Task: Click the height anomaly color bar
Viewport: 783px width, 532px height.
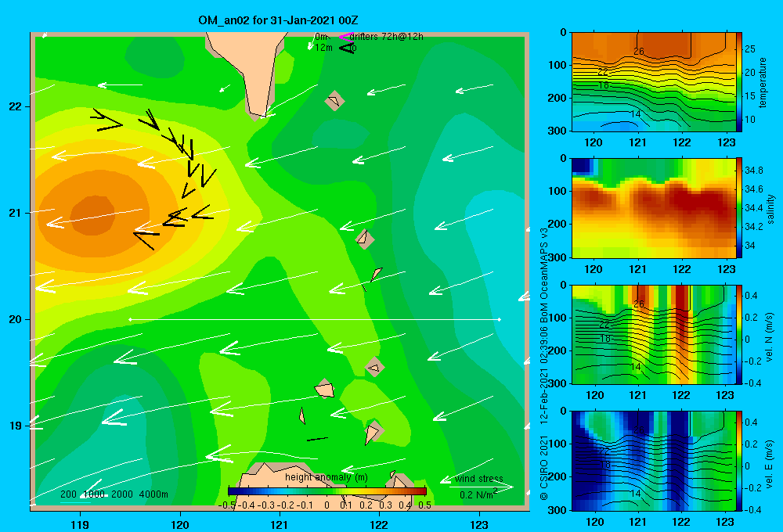Action: 327,491
